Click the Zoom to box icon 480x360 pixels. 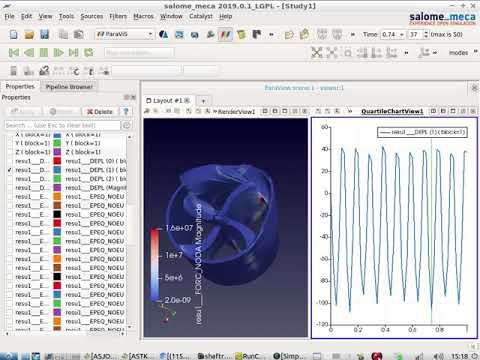[x=347, y=53]
